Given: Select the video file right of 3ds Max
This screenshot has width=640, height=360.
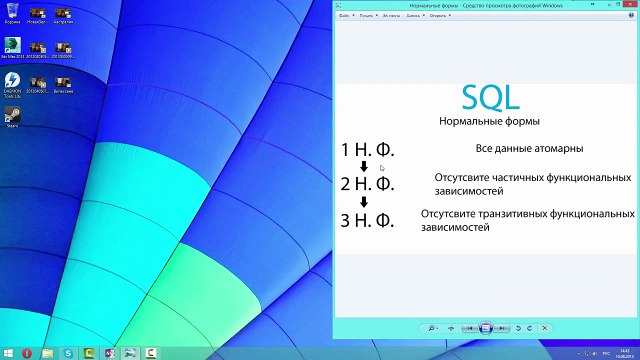Looking at the screenshot, I should [x=38, y=50].
